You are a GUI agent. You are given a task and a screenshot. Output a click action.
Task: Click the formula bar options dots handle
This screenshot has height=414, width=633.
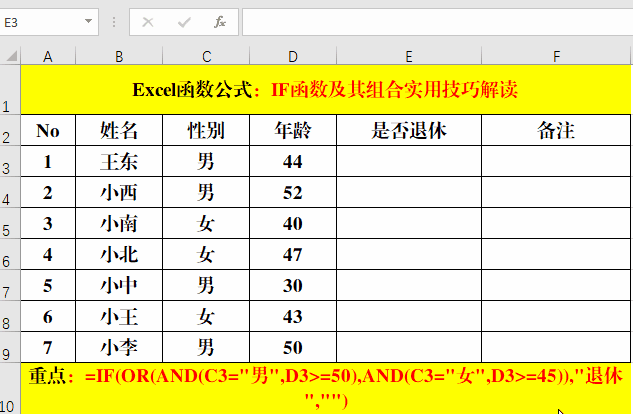[x=114, y=22]
